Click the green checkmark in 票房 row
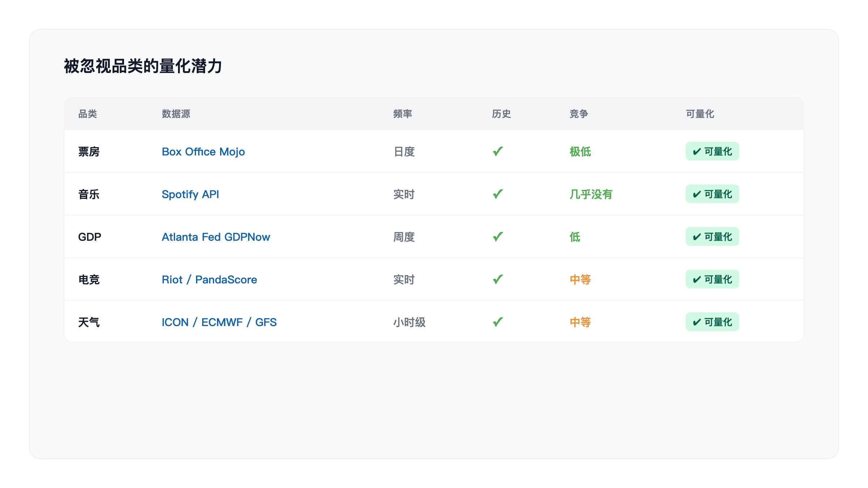 click(x=498, y=151)
